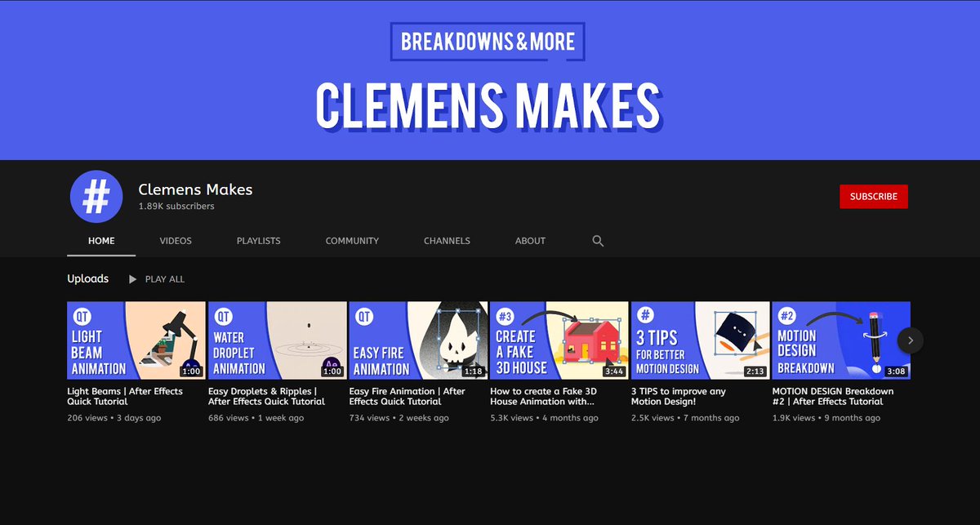Advance the uploads carousel with the right arrow
This screenshot has height=525, width=980.
pos(911,340)
